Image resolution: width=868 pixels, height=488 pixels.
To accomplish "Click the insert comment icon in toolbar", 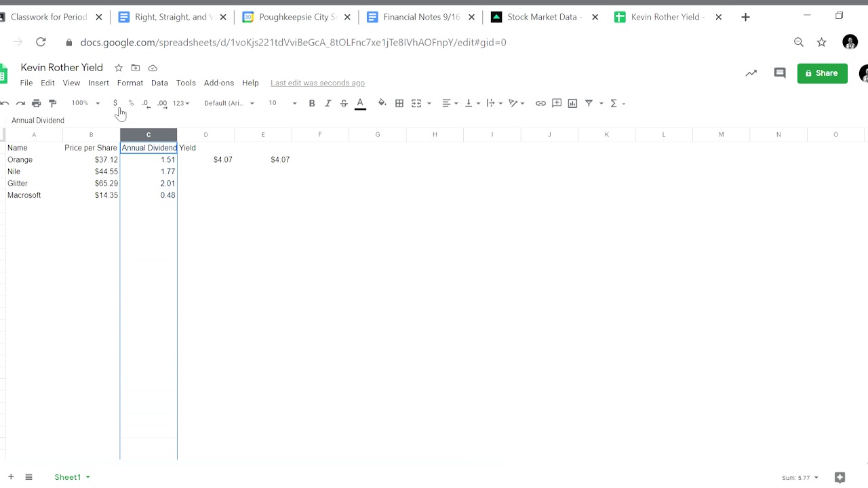I will tap(557, 103).
